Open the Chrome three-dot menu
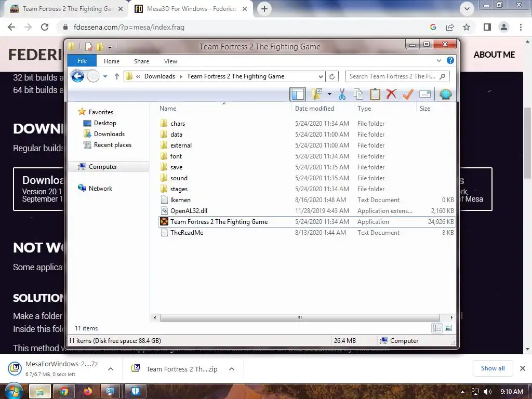Screen dimensions: 532x399 point(521,27)
